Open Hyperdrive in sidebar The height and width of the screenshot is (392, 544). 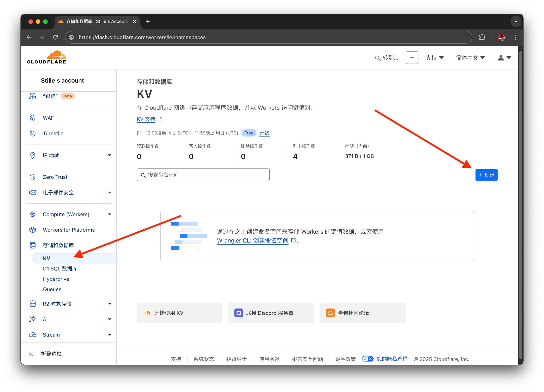click(56, 279)
